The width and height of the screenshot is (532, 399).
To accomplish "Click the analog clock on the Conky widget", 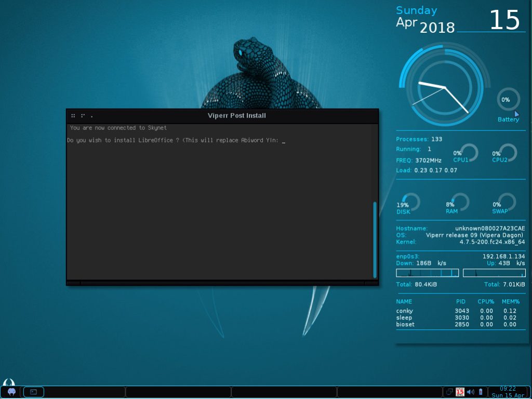I will pyautogui.click(x=444, y=87).
